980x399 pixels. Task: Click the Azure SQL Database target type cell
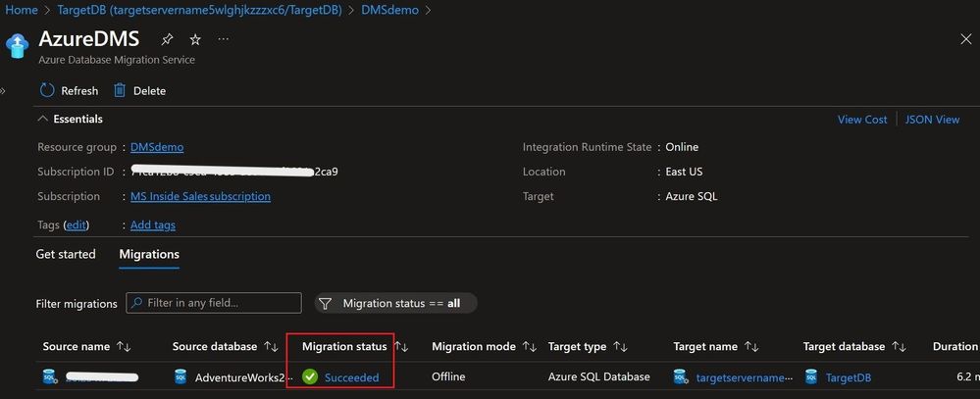(598, 377)
